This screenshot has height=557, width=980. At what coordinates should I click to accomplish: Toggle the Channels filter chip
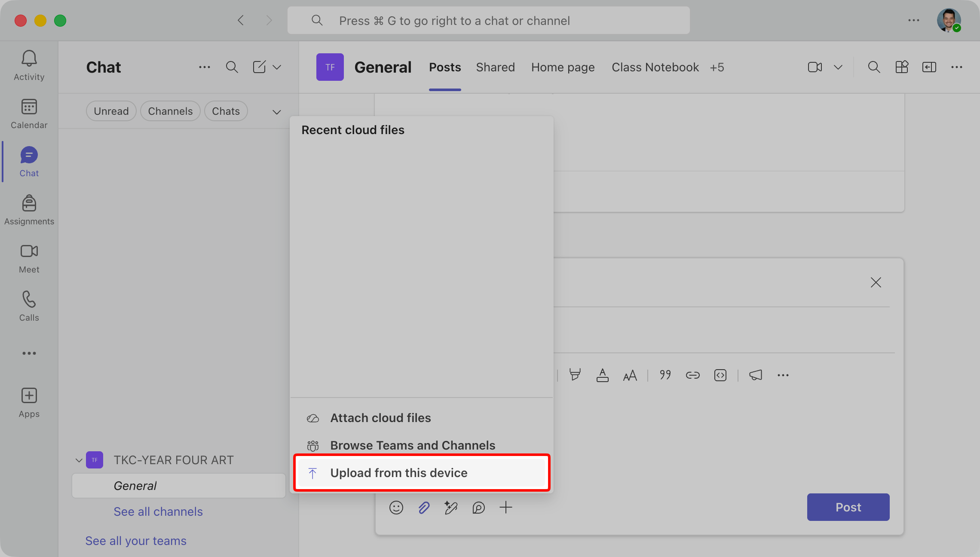[x=170, y=111]
